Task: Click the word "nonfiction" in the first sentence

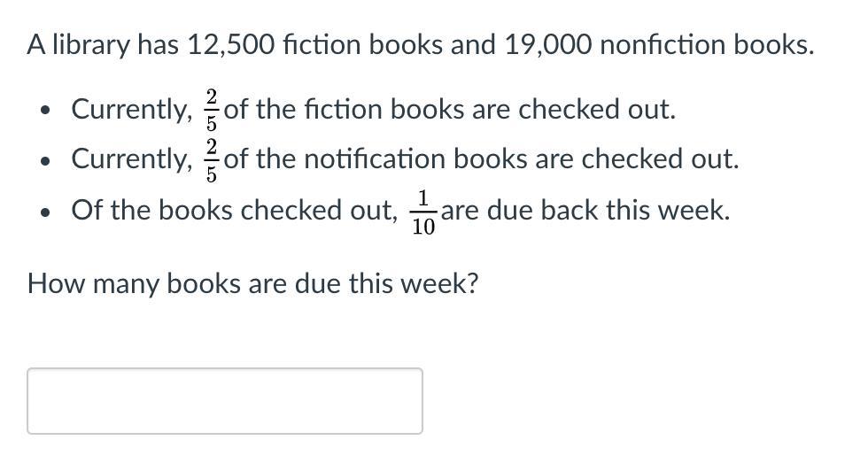Action: tap(663, 45)
